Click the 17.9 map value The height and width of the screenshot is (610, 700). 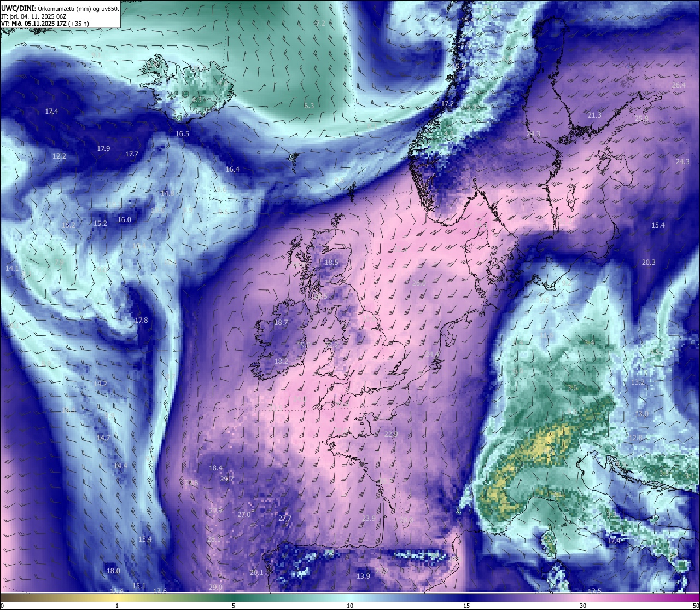103,148
